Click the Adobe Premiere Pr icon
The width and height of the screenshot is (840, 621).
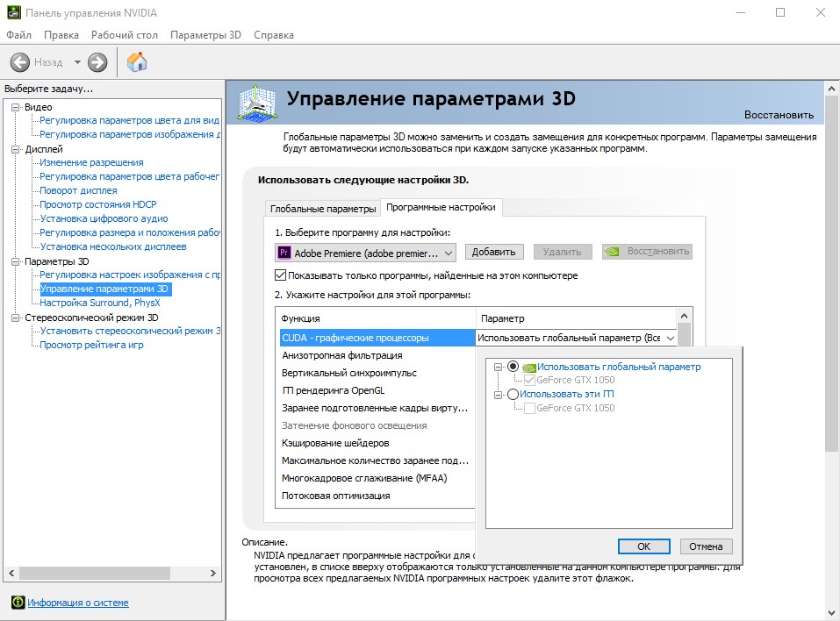click(284, 253)
